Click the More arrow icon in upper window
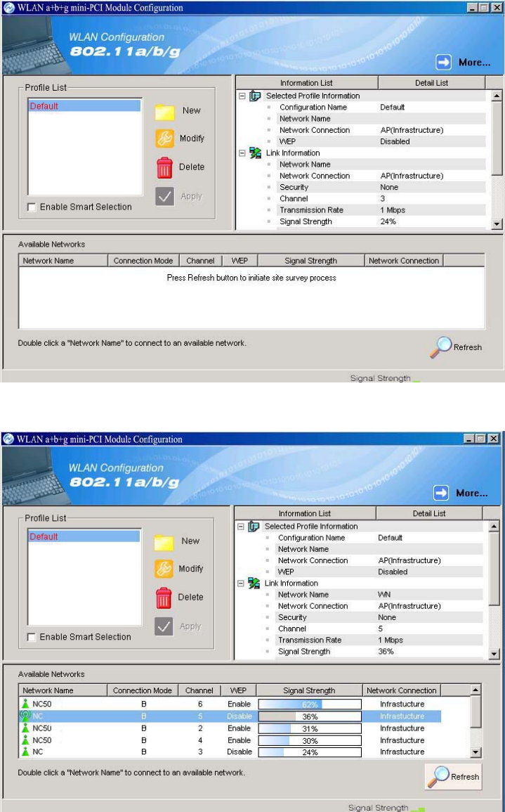Viewport: 505px width, 812px height. click(x=443, y=62)
